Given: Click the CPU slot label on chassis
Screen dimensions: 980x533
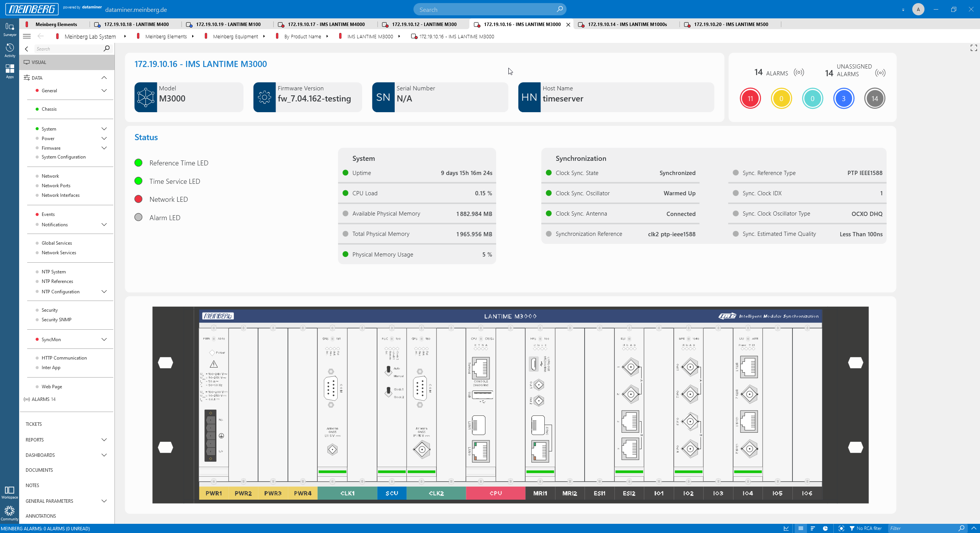Looking at the screenshot, I should [495, 493].
